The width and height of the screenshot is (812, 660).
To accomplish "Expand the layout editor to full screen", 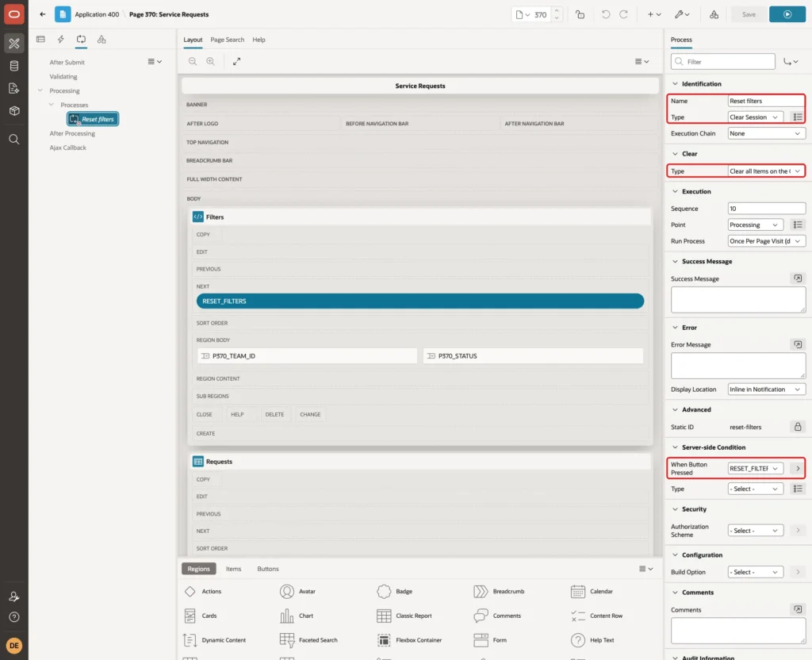I will pos(236,61).
